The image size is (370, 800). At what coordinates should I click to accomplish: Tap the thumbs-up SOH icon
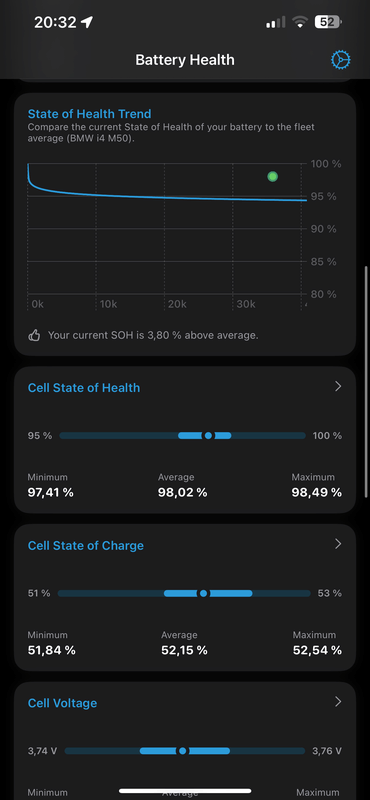pos(35,335)
